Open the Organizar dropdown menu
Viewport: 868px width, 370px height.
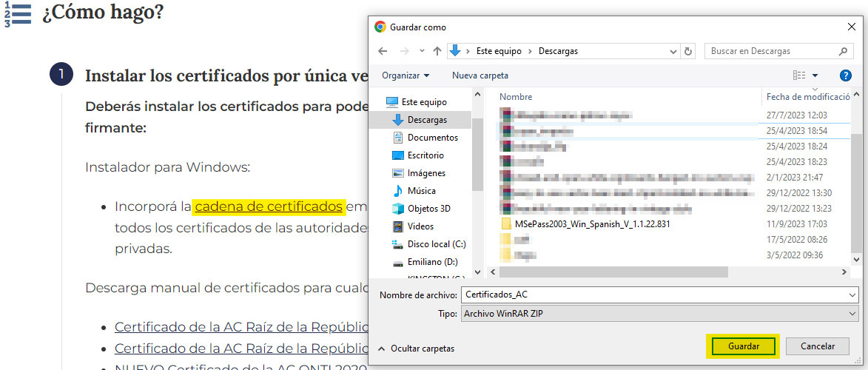pyautogui.click(x=406, y=75)
